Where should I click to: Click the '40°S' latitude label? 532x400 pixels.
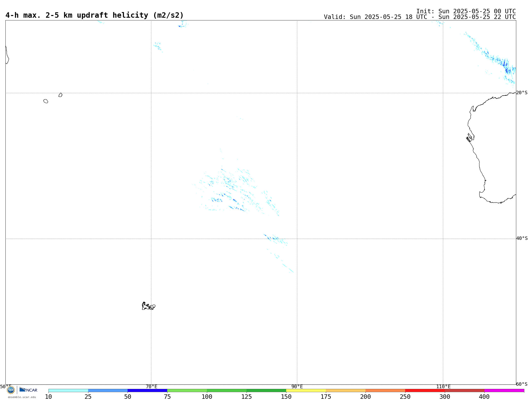coord(522,238)
